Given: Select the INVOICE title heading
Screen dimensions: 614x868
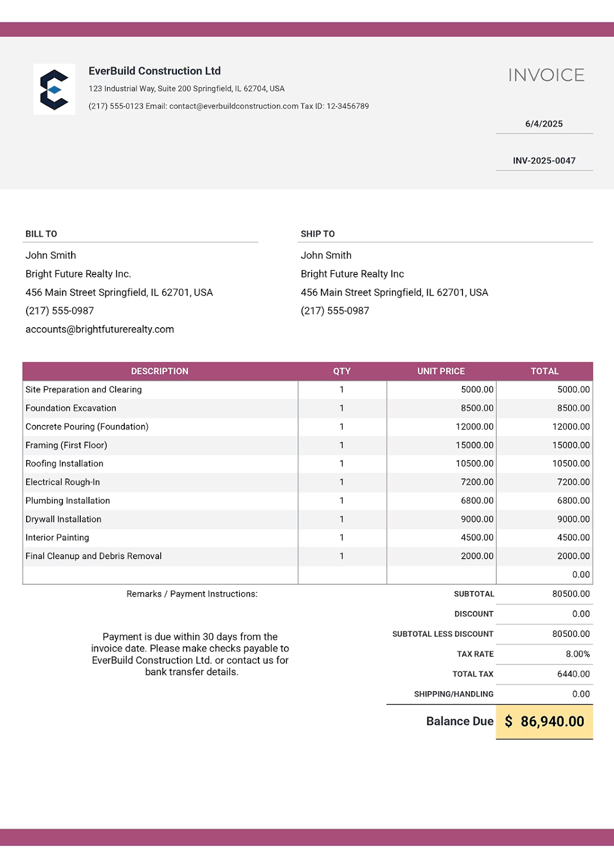Looking at the screenshot, I should pos(546,75).
